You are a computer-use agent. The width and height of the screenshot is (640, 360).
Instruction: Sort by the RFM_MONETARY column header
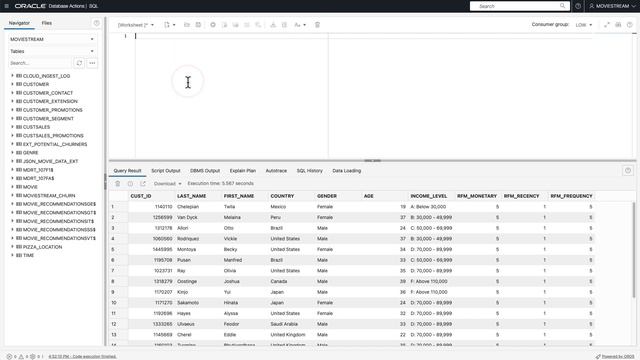tap(478, 196)
